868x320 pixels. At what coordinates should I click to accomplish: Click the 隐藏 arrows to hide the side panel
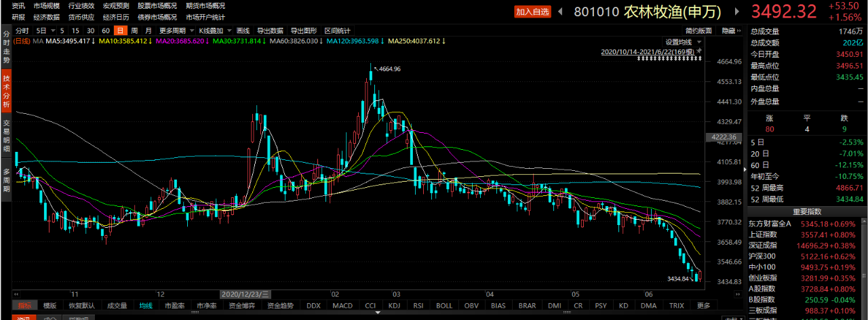point(738,31)
